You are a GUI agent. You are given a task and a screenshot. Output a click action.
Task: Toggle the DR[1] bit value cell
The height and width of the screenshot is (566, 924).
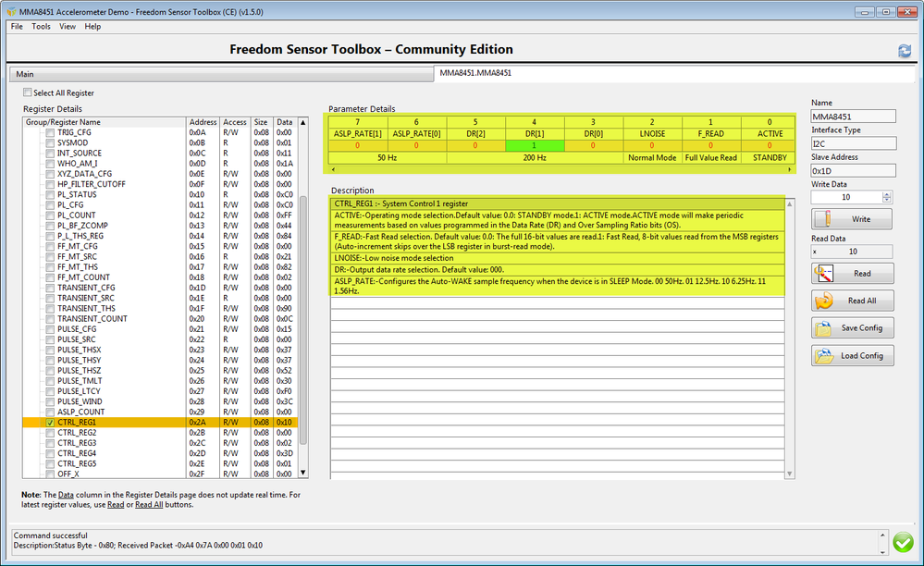535,145
